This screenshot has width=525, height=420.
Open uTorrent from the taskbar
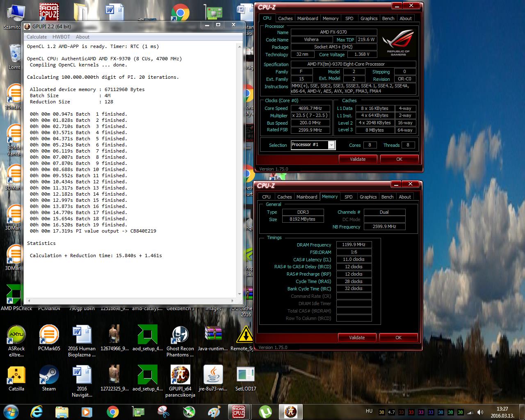point(265,411)
